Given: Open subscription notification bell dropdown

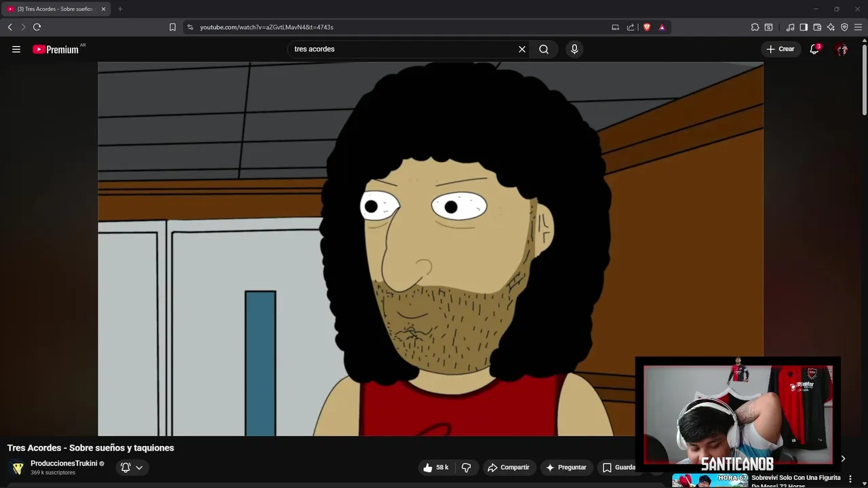Looking at the screenshot, I should (132, 467).
